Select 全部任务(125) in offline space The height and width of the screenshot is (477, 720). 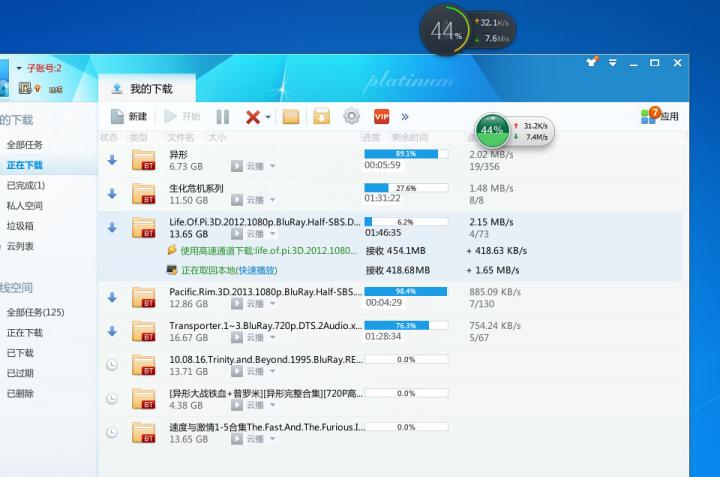[x=35, y=313]
